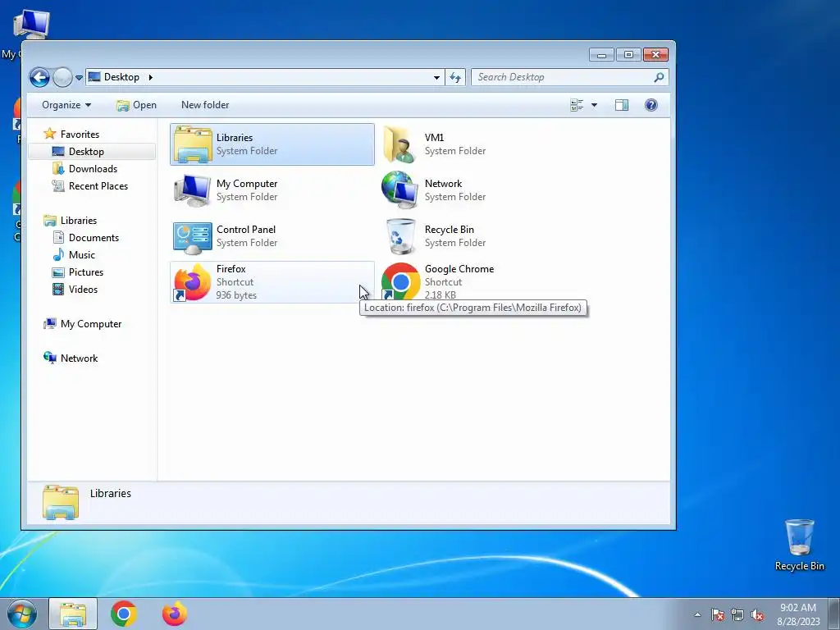Open the Windows Start menu

(x=22, y=614)
